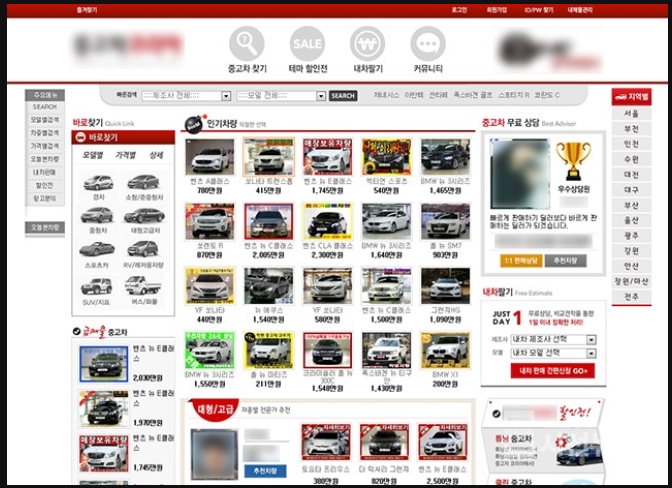672x488 pixels.
Task: Open the 뉴 에쿠스 1,540만원 thumbnail
Action: coord(269,286)
